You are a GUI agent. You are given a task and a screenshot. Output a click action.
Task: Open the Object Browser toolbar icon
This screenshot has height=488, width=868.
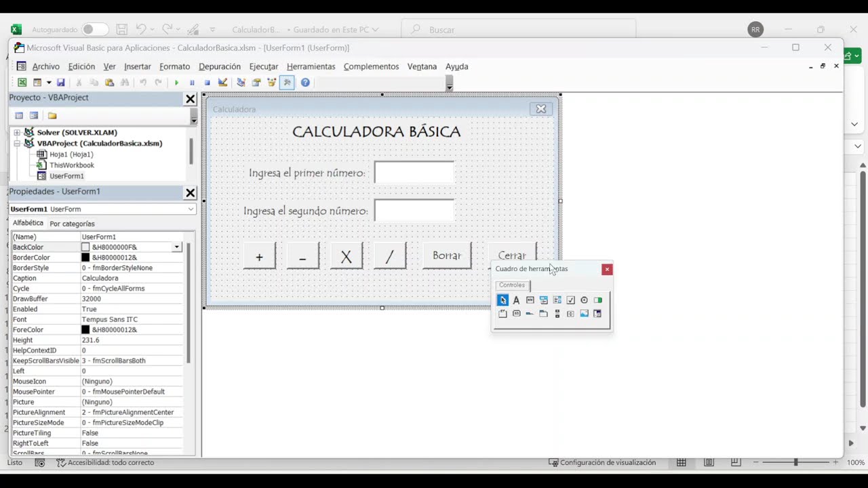(272, 83)
